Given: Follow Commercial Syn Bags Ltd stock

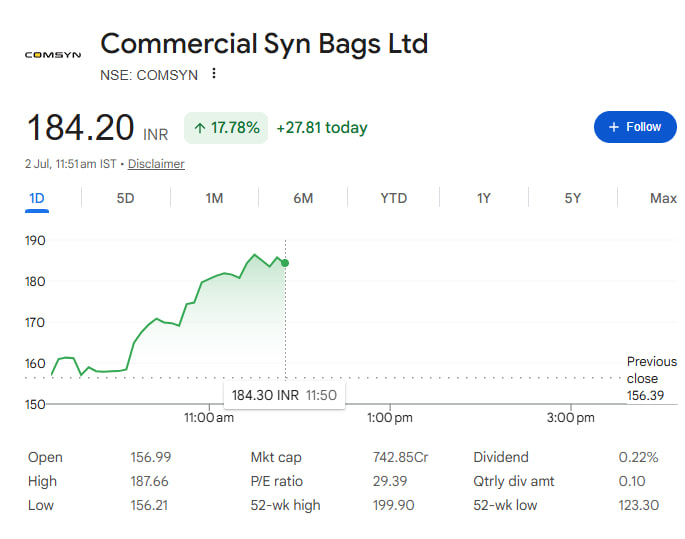Looking at the screenshot, I should pos(635,127).
